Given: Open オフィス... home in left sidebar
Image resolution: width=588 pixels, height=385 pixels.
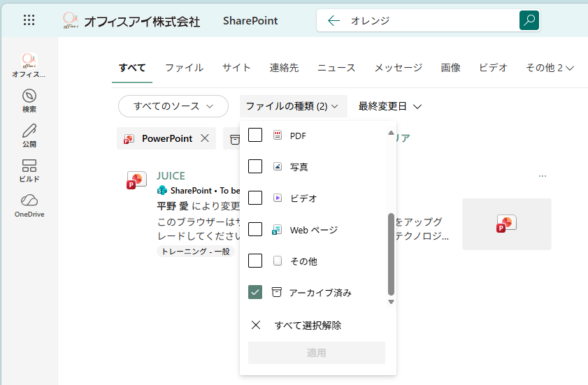Looking at the screenshot, I should [x=29, y=65].
